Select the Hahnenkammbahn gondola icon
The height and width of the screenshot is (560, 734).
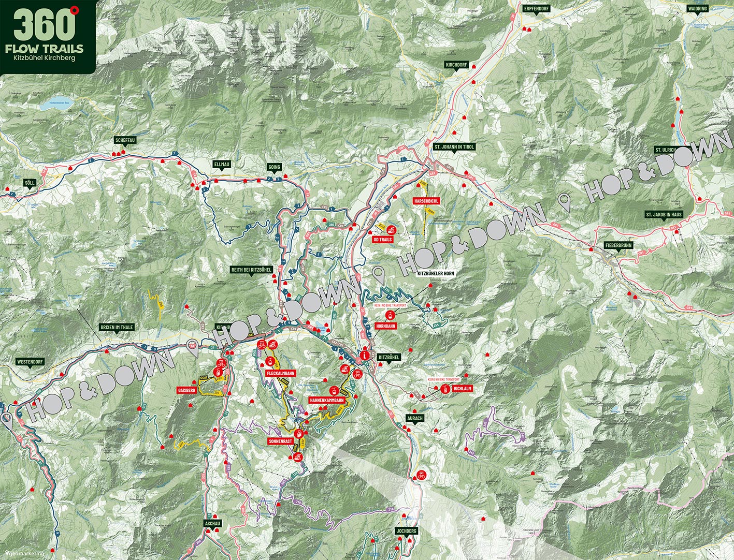[x=335, y=390]
